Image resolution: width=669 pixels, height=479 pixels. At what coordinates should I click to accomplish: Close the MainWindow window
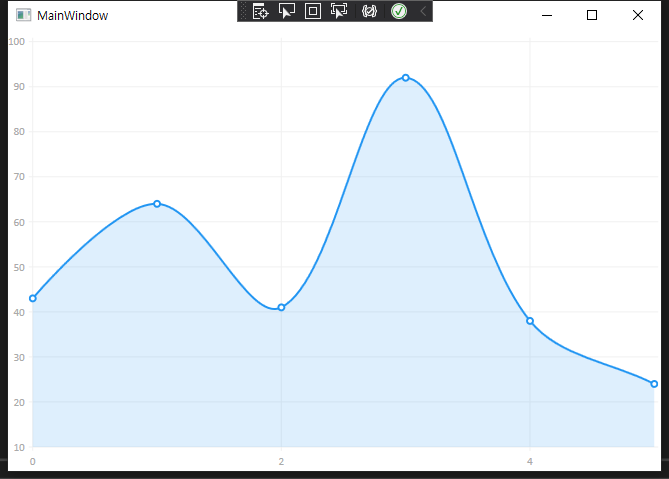[x=638, y=15]
